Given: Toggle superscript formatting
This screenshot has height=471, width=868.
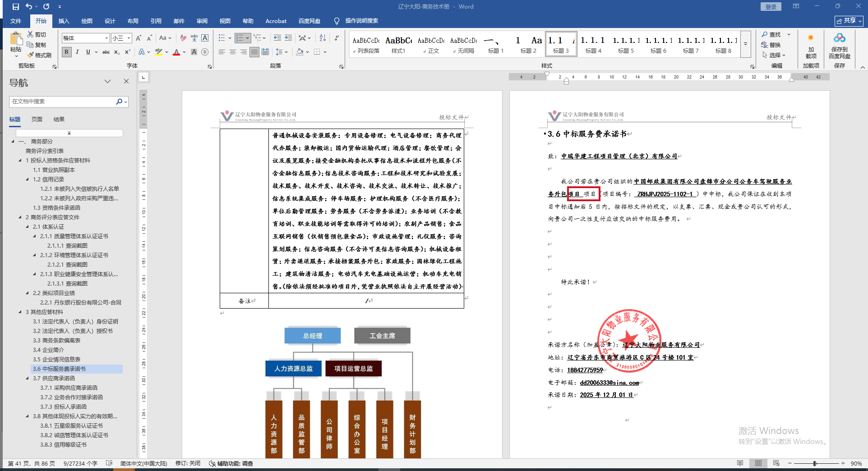Looking at the screenshot, I should (x=128, y=52).
